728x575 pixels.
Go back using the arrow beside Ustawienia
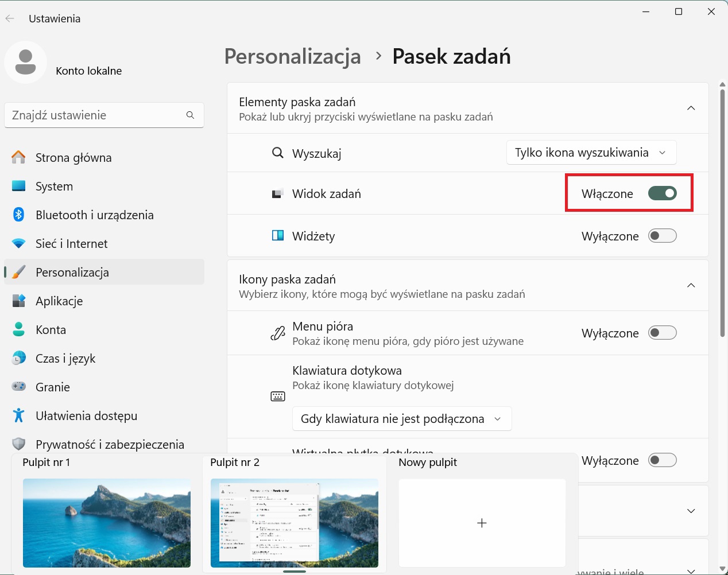coord(10,18)
